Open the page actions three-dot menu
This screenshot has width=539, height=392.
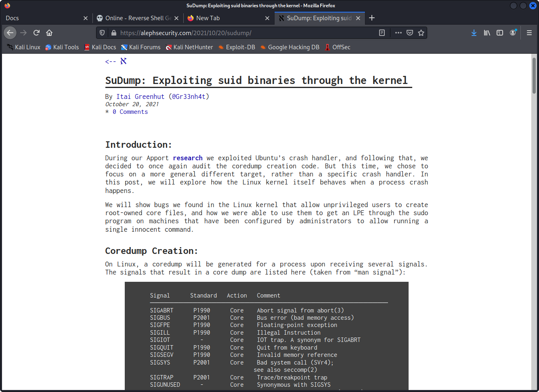[398, 33]
